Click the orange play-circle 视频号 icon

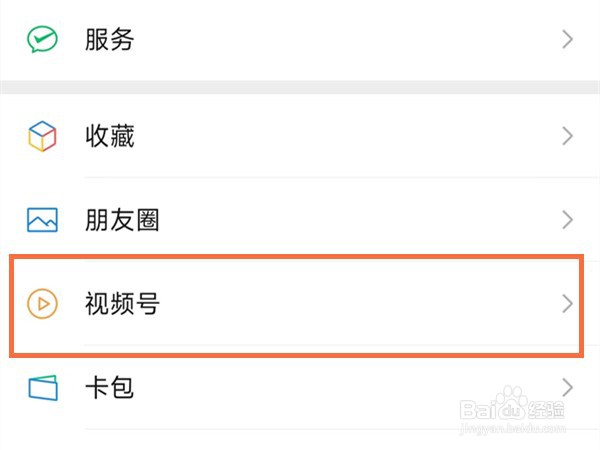42,304
